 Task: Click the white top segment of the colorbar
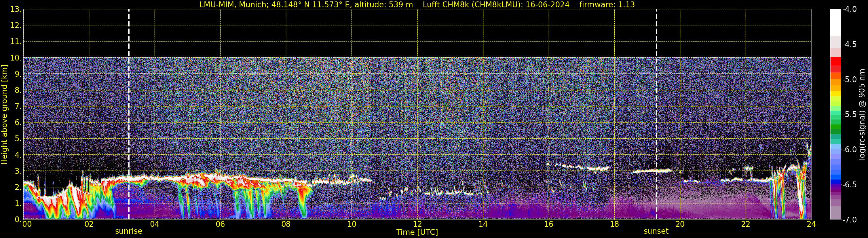point(836,22)
